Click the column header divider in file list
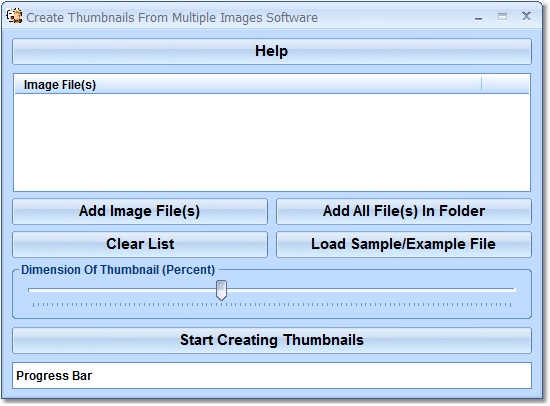The width and height of the screenshot is (550, 406). point(482,85)
